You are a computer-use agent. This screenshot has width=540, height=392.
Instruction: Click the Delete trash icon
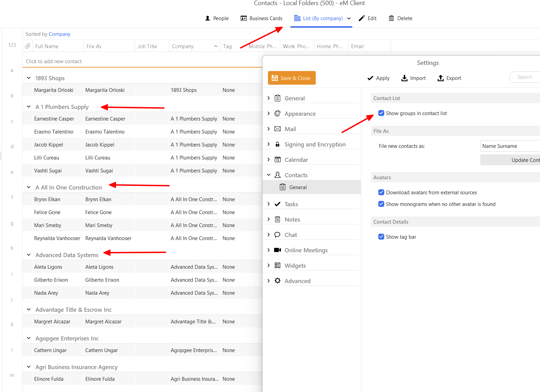(392, 18)
